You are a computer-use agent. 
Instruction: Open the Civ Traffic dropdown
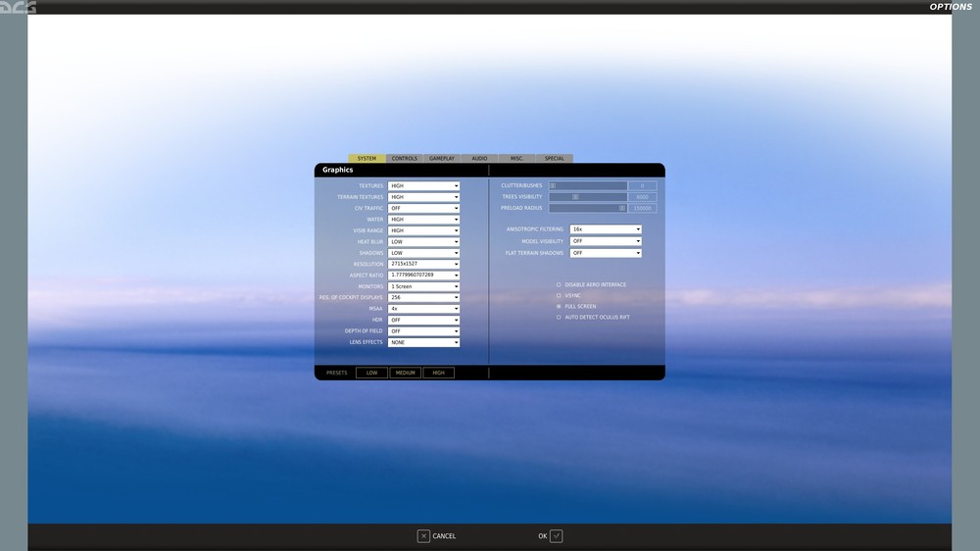coord(423,208)
